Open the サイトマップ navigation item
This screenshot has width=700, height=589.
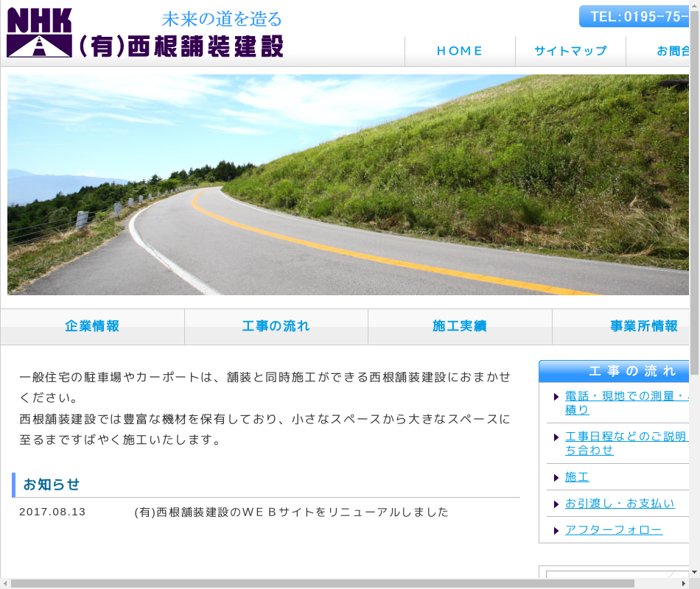pos(570,52)
